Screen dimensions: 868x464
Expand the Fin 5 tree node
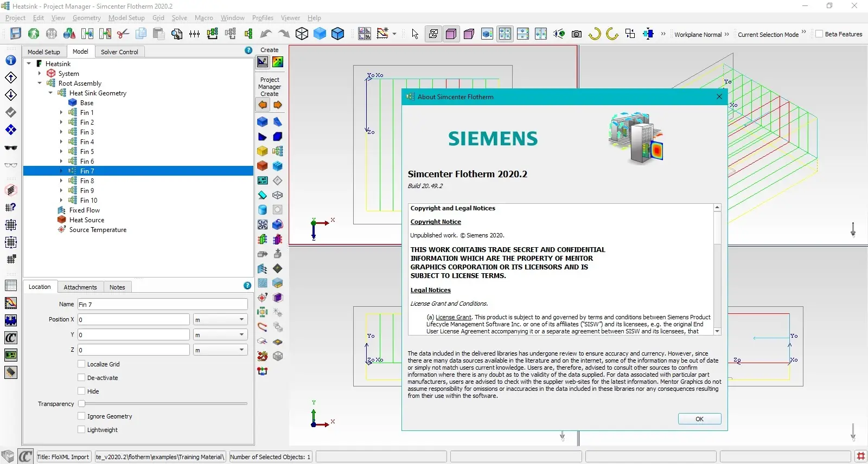61,152
